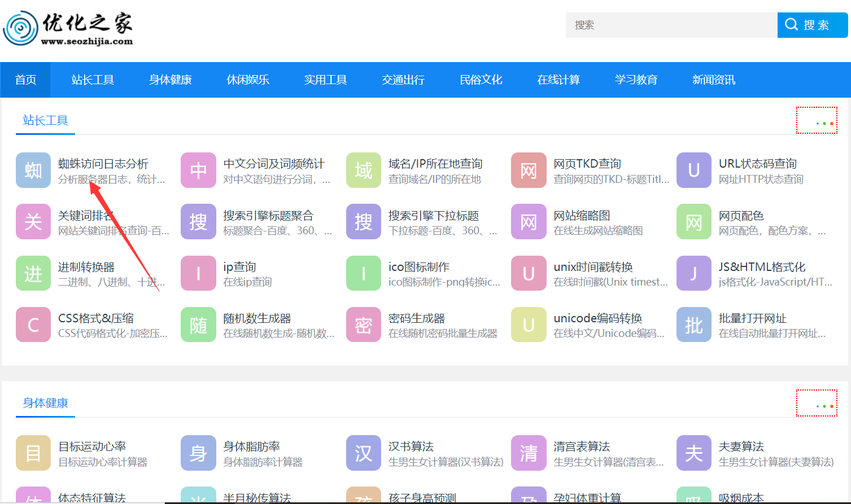Screen dimensions: 851x504
Task: Open the JS&HTML格式化 icon
Action: pyautogui.click(x=694, y=273)
